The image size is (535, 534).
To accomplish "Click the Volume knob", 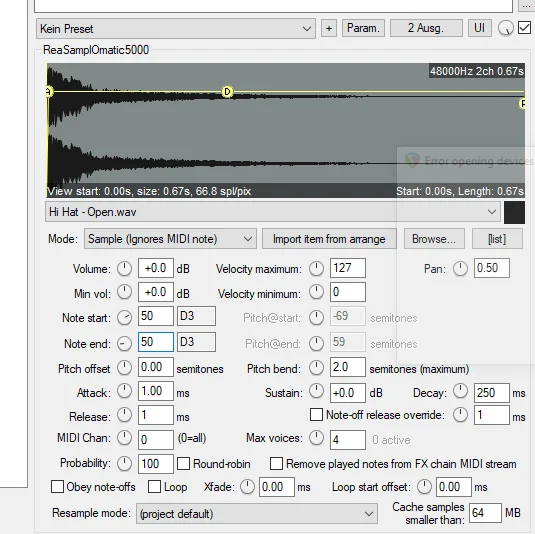I will coord(125,269).
